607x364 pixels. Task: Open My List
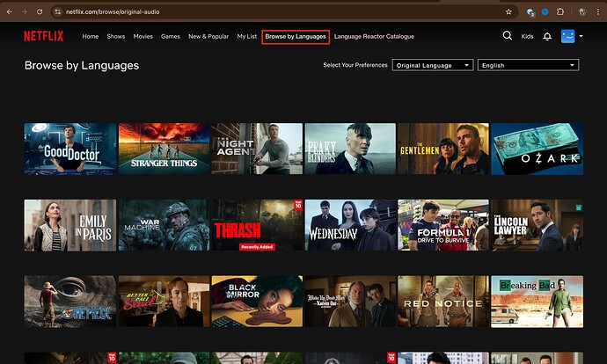coord(247,36)
